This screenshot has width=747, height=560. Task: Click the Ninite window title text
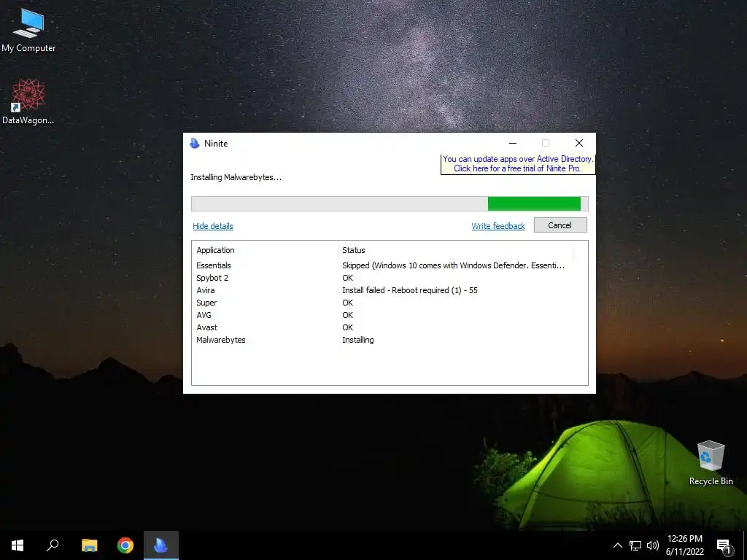tap(216, 144)
